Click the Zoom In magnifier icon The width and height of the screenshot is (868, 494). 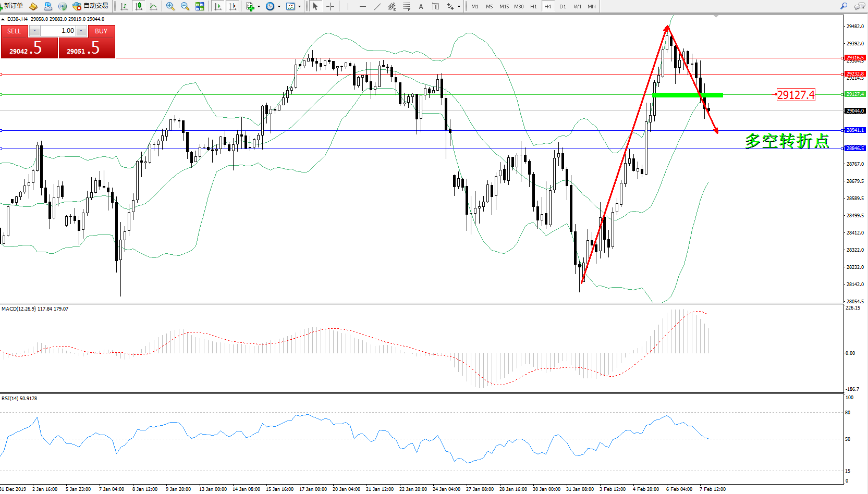170,6
